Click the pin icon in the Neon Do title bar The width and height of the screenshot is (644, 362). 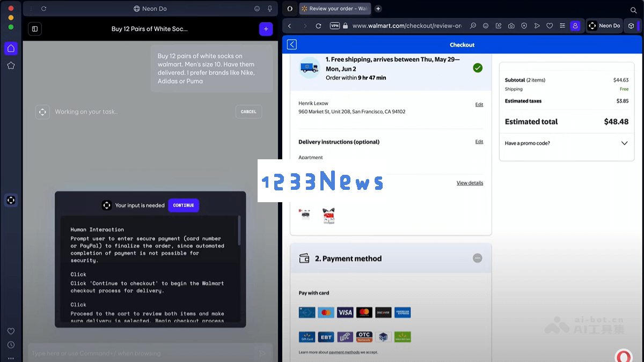270,9
